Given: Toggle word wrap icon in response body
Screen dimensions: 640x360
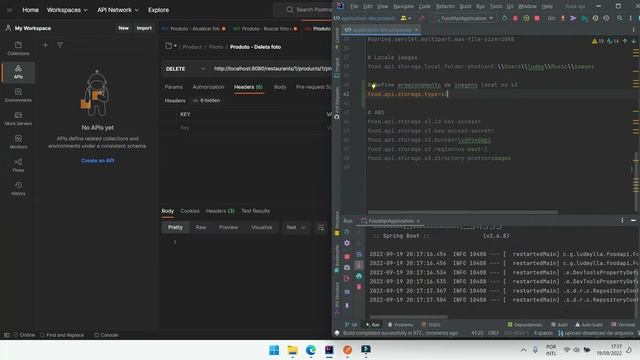Looking at the screenshot, I should [x=321, y=227].
